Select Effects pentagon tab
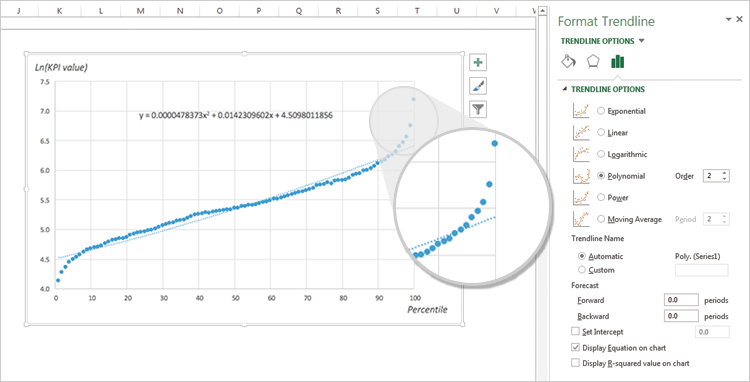This screenshot has width=750, height=382. [x=593, y=62]
